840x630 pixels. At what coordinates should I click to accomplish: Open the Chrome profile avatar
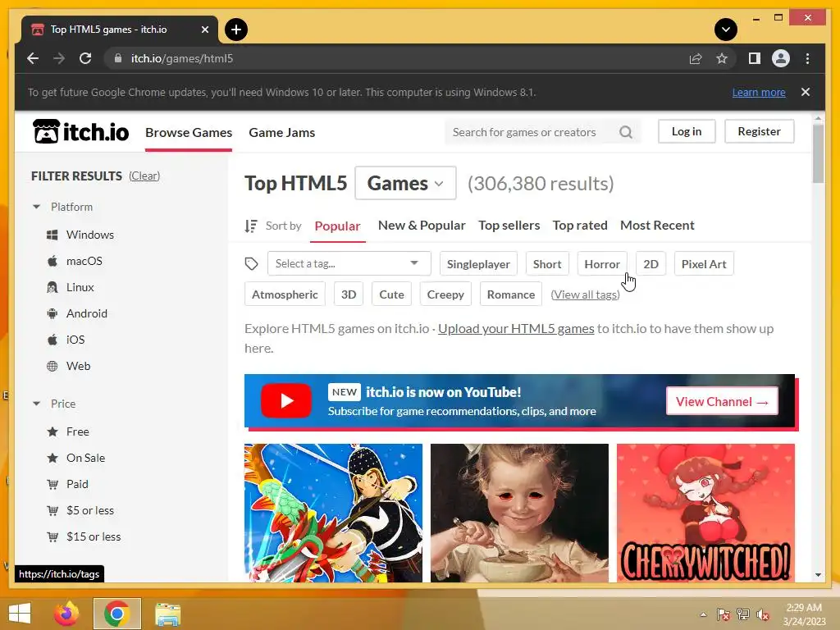pos(781,58)
